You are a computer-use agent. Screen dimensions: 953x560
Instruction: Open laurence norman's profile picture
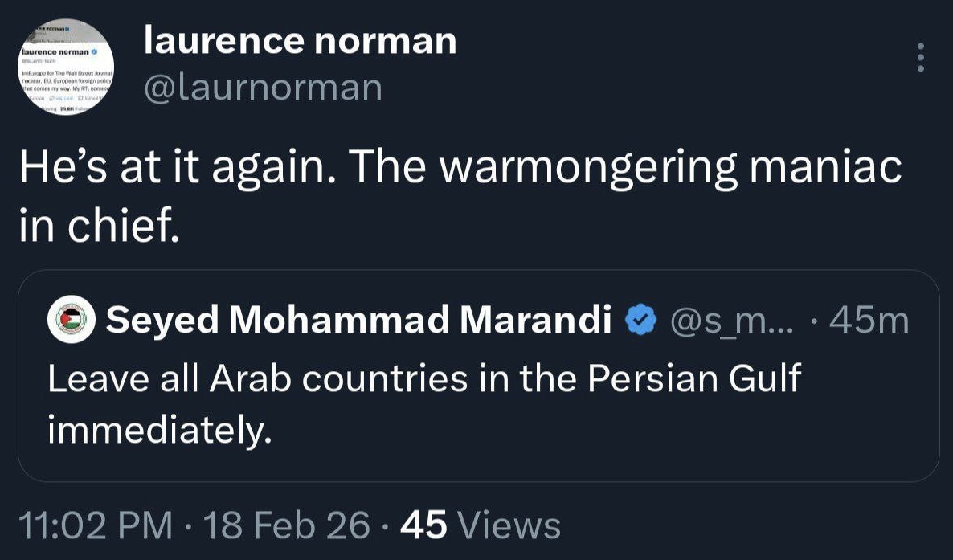(66, 67)
